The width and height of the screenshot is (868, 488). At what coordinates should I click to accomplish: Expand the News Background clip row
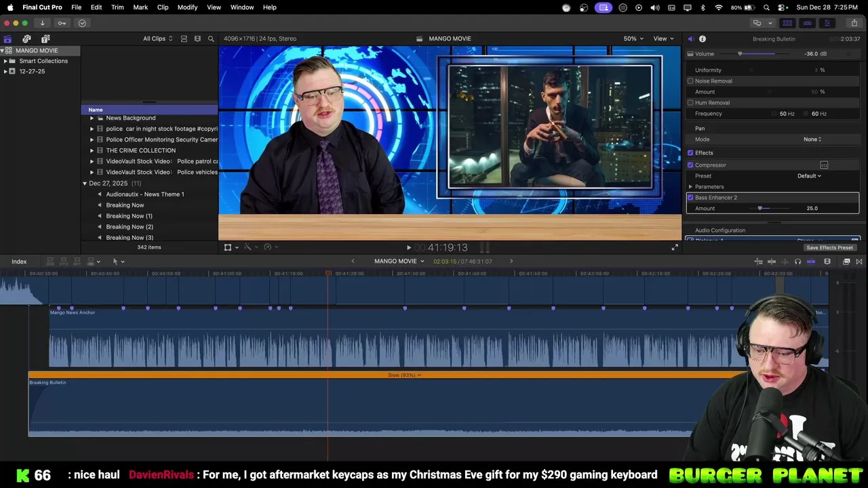point(92,118)
